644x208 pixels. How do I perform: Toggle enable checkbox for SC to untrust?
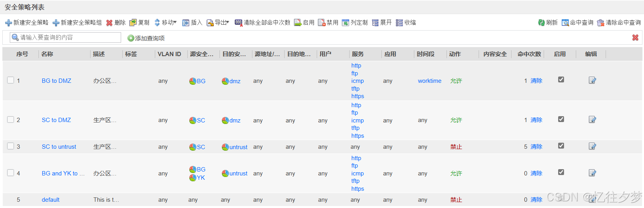pos(561,146)
